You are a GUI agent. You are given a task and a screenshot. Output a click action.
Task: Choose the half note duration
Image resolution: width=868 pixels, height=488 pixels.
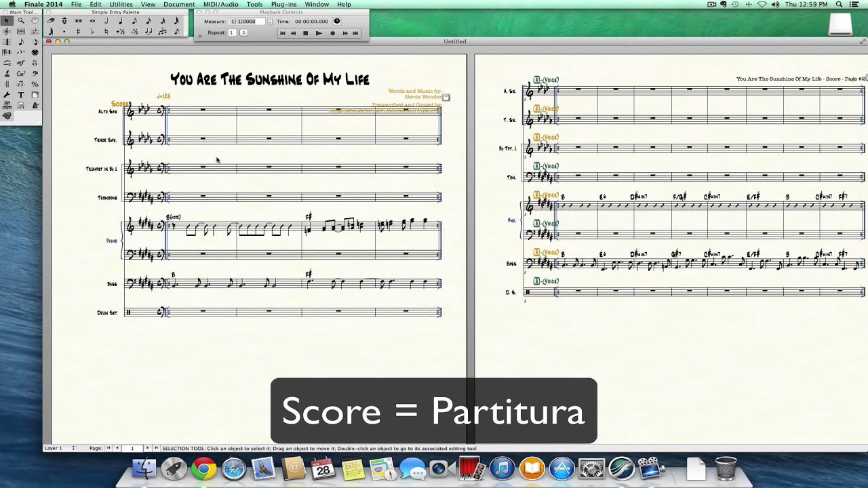point(106,21)
